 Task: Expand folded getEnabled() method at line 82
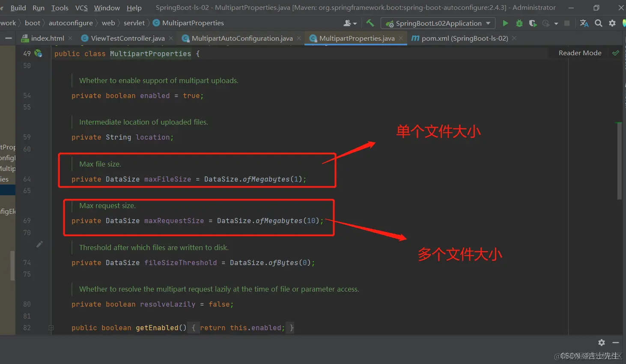[x=51, y=328]
